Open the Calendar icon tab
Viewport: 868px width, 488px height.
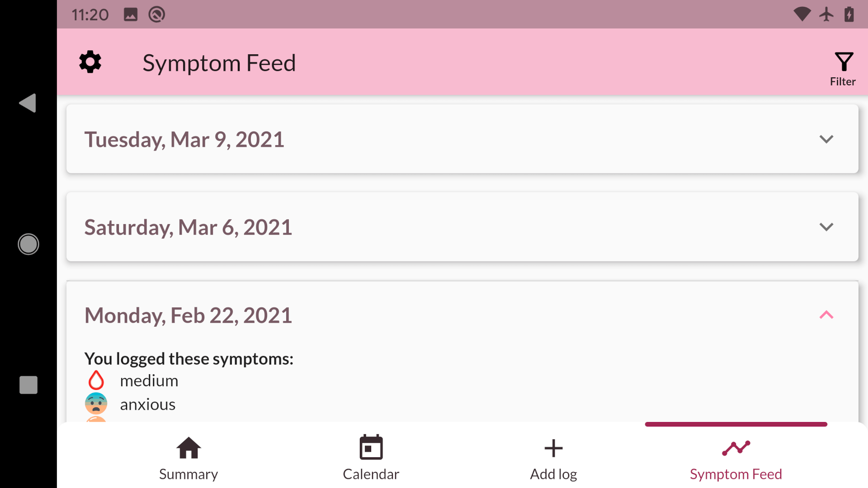click(x=371, y=447)
